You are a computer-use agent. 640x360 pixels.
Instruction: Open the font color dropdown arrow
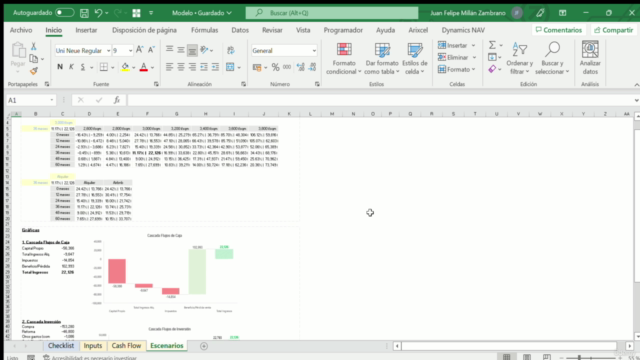(x=153, y=67)
